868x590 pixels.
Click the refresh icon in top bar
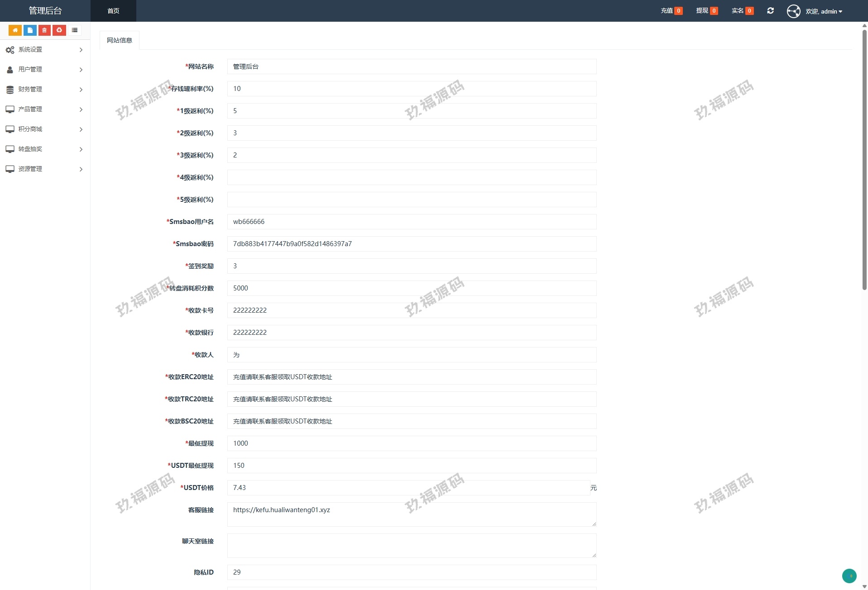click(x=770, y=11)
